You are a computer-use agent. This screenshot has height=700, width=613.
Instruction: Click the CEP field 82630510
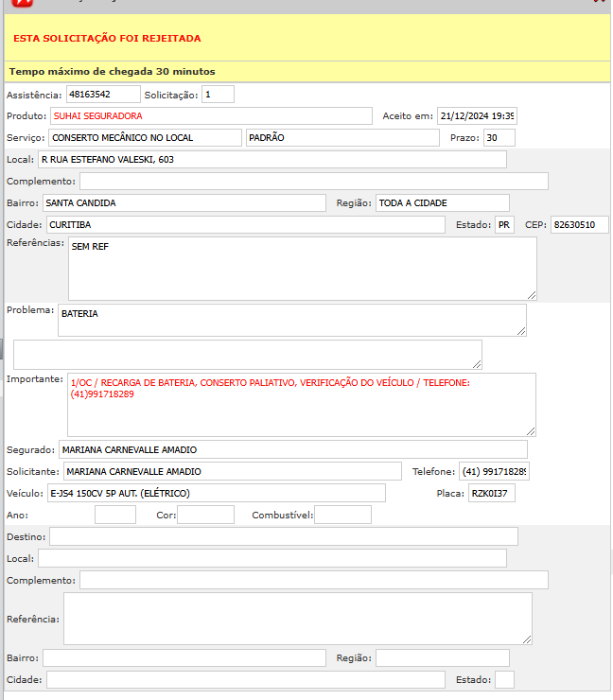click(x=579, y=224)
